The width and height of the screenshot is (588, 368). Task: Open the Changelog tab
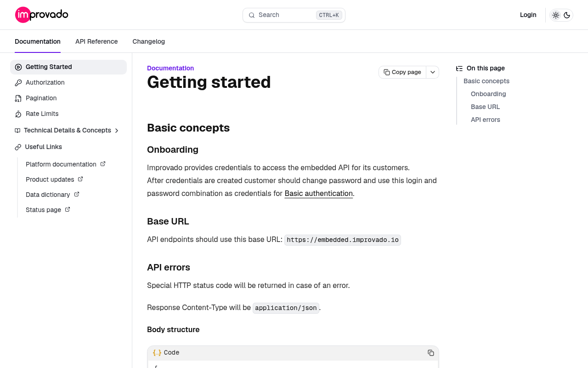(149, 41)
